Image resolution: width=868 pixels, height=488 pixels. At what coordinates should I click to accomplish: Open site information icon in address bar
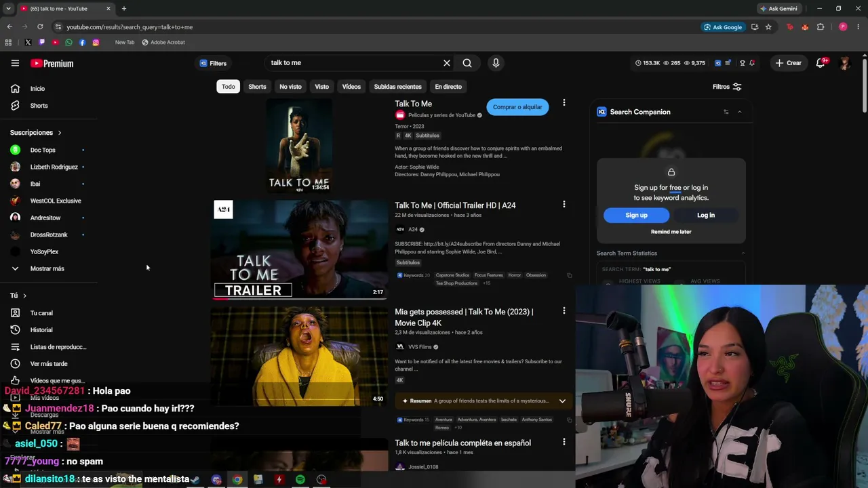[58, 27]
